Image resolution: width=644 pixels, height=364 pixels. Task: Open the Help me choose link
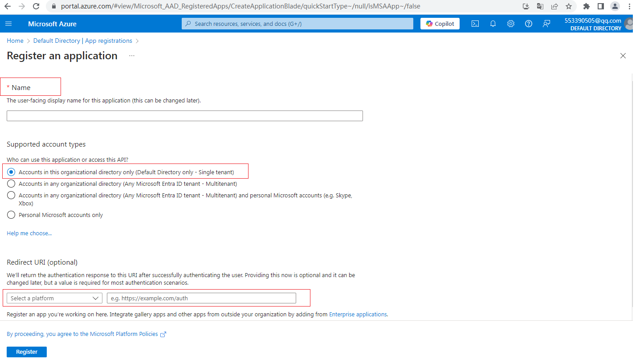pos(29,233)
